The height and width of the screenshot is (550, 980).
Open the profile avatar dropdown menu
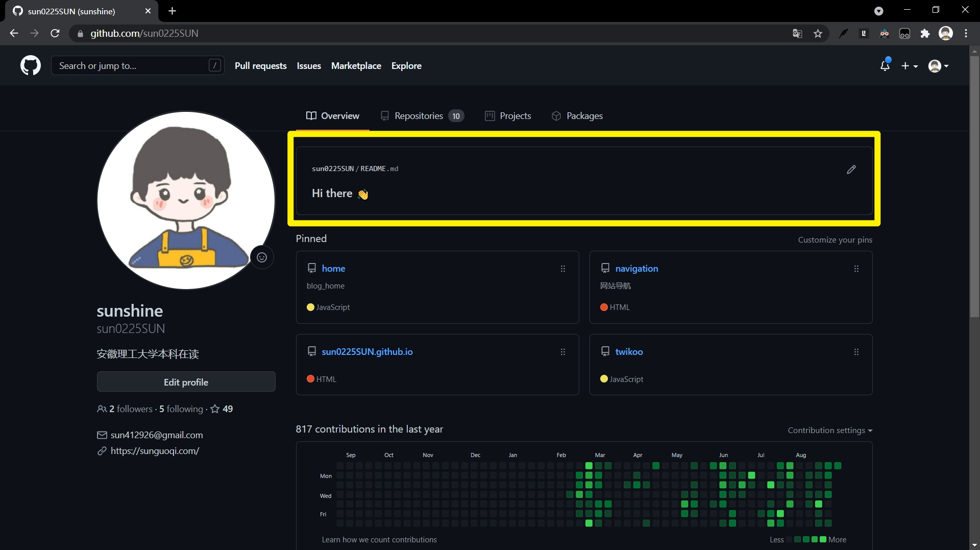(x=938, y=65)
